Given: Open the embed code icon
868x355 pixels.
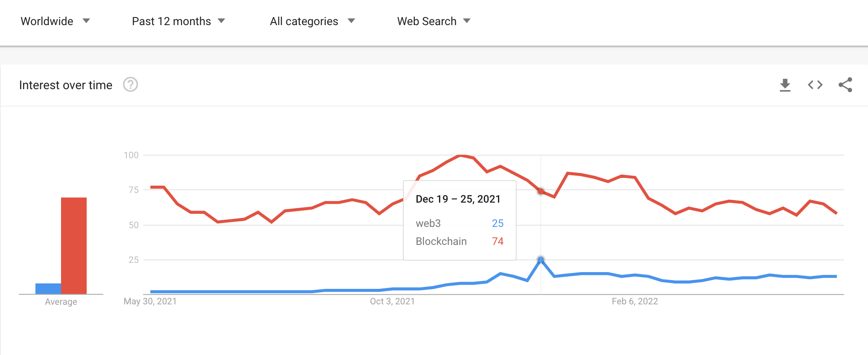Looking at the screenshot, I should (x=815, y=85).
